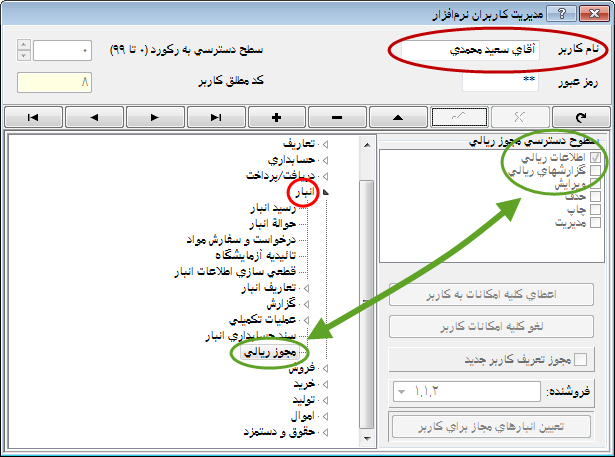
Task: Expand the تعاريف انبار tree node
Action: pos(306,288)
